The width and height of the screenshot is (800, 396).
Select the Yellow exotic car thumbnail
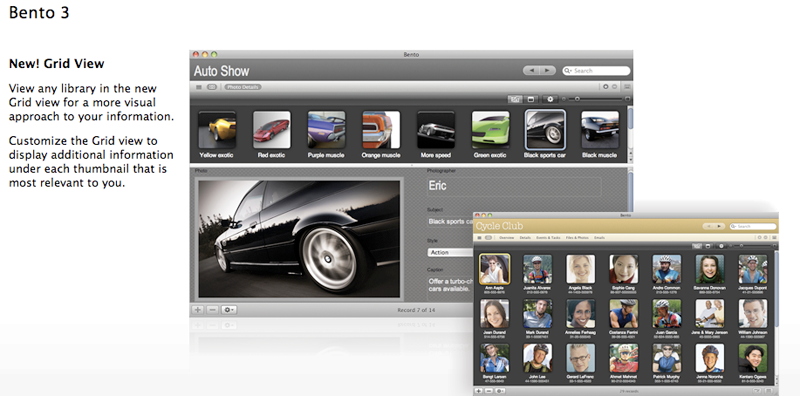coord(217,130)
